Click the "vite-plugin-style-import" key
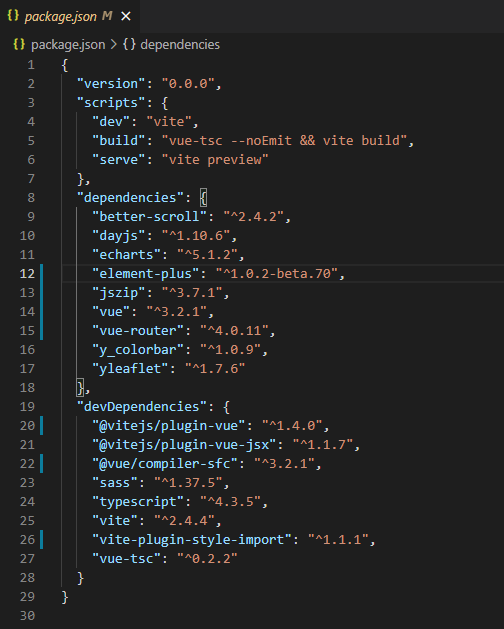 tap(192, 540)
